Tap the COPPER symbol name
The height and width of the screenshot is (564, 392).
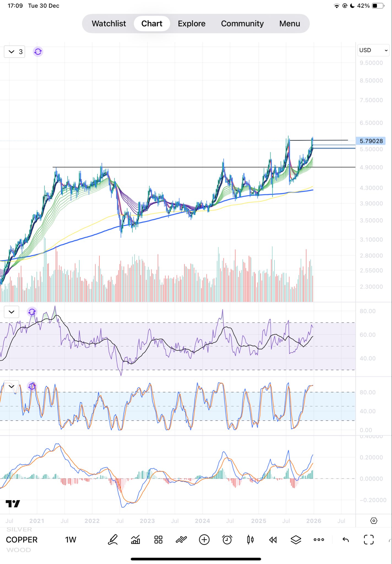(x=22, y=539)
